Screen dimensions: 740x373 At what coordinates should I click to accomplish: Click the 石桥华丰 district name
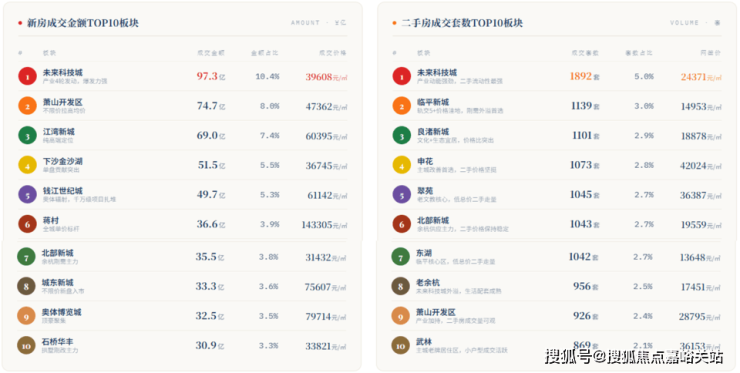[58, 342]
